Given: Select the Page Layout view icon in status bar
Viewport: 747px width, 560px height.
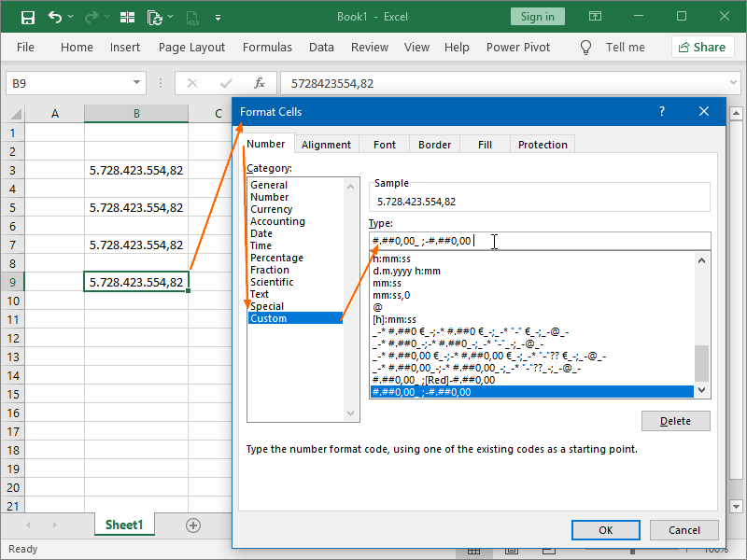Looking at the screenshot, I should (x=511, y=551).
